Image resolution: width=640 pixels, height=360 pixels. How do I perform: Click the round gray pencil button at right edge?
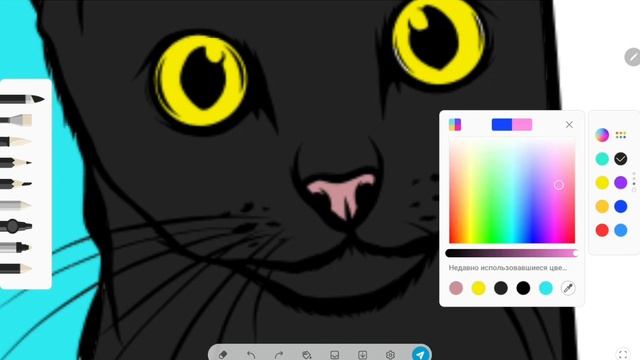point(633,57)
